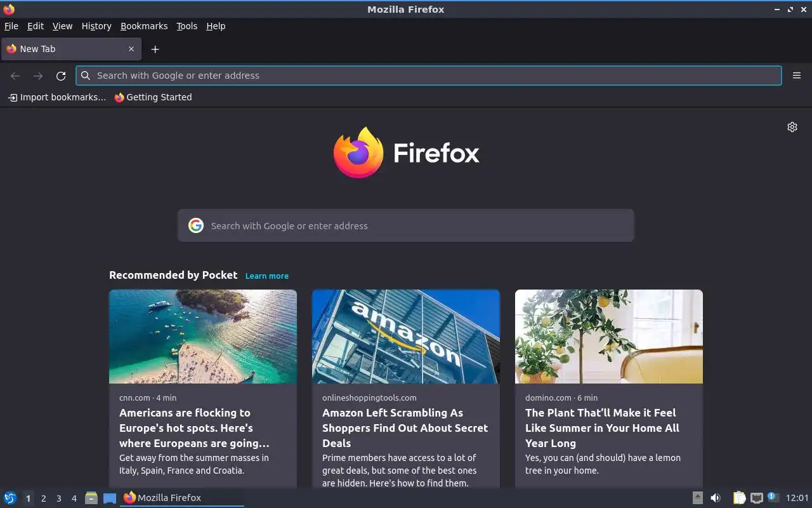Open the Tools menu
Screen dimensions: 812x508
[x=187, y=26]
